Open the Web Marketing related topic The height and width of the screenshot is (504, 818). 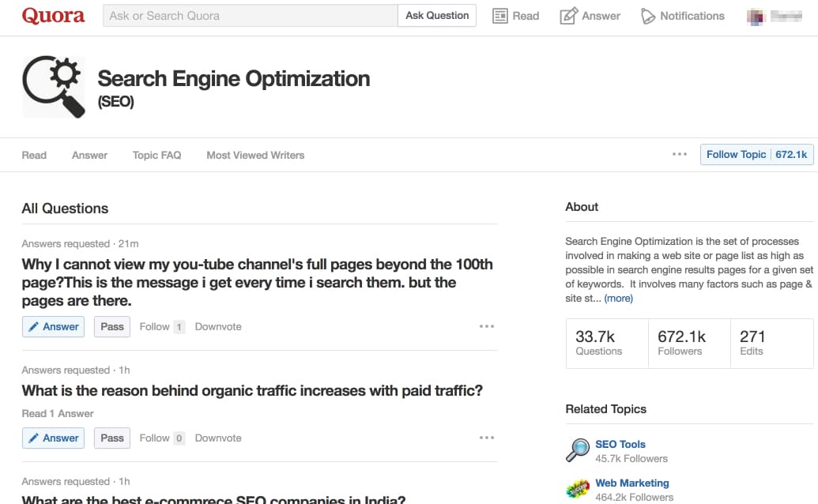[632, 483]
